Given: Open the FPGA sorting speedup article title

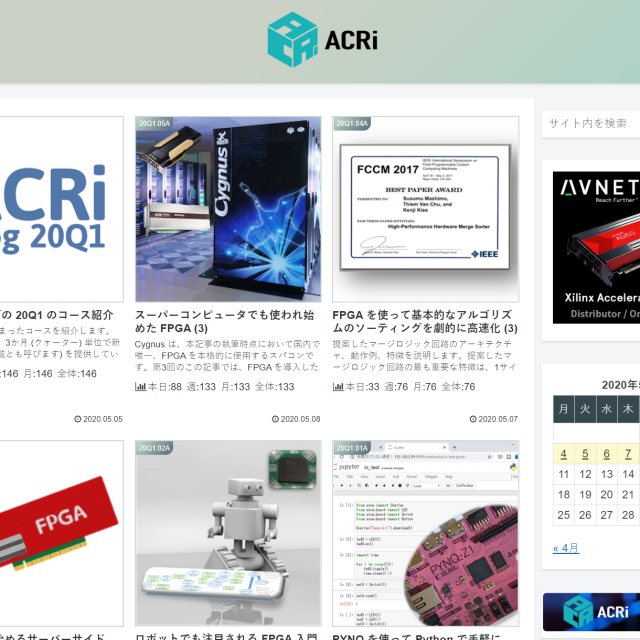Looking at the screenshot, I should tap(426, 321).
